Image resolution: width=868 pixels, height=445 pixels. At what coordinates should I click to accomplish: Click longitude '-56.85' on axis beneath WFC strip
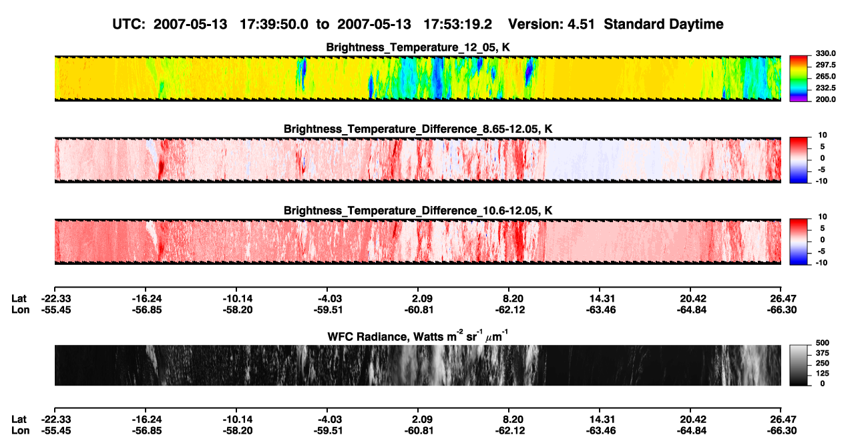pyautogui.click(x=147, y=430)
